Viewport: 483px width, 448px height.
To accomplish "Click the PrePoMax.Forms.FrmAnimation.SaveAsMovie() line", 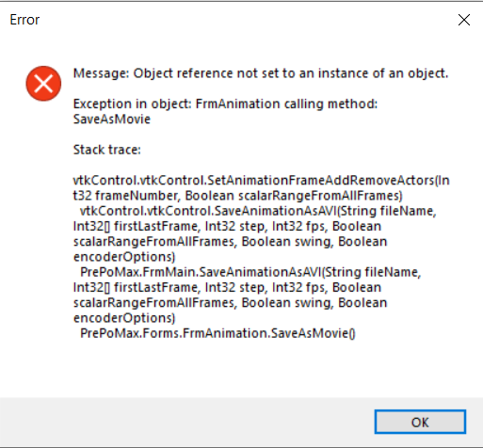I will pyautogui.click(x=217, y=333).
